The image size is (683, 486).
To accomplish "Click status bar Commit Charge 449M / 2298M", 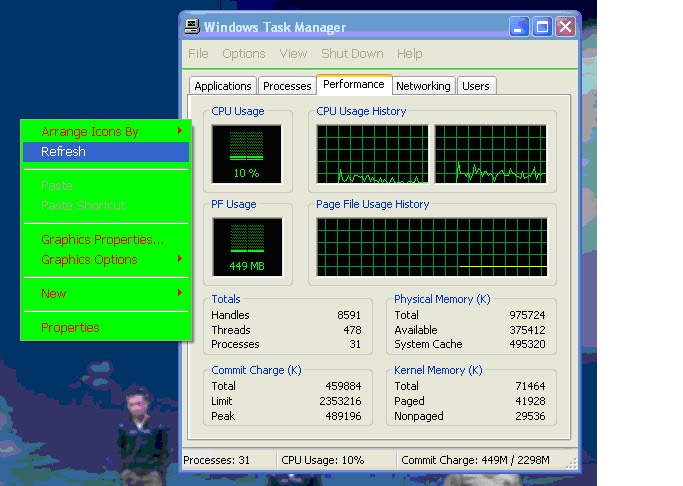I will pyautogui.click(x=481, y=460).
